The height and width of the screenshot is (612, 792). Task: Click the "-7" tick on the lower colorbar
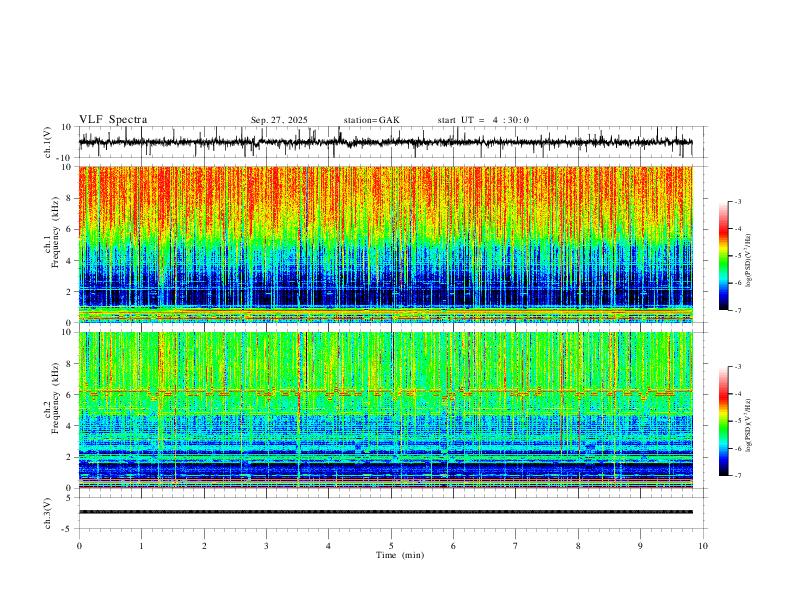point(737,476)
